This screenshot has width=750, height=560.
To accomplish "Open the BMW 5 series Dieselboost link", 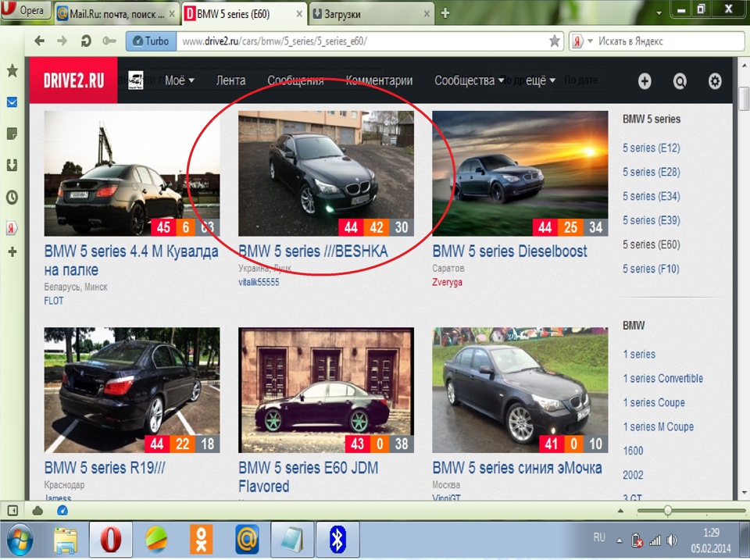I will point(509,251).
